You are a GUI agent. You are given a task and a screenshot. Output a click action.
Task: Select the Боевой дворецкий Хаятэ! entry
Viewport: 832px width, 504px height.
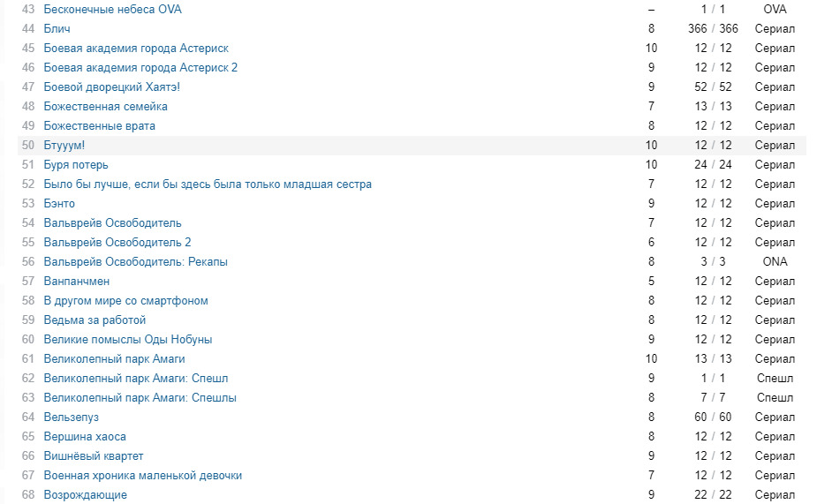pos(111,87)
